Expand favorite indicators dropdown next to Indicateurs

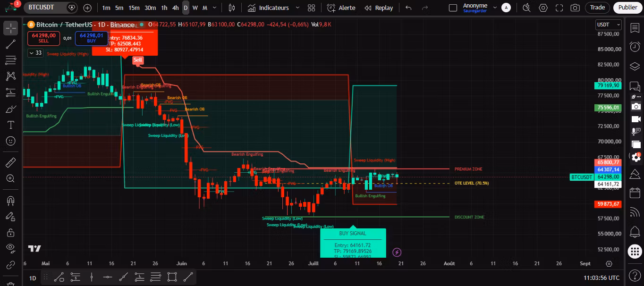298,8
